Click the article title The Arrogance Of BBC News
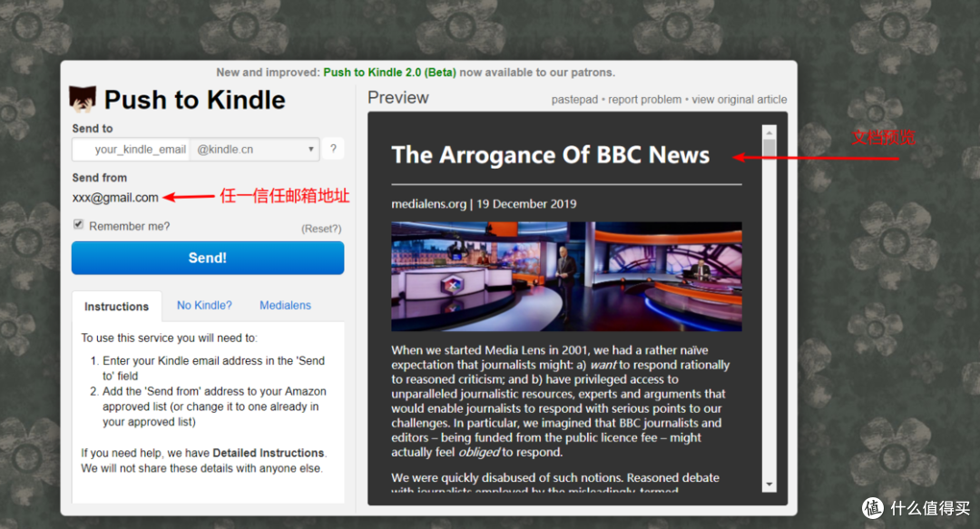 tap(551, 154)
